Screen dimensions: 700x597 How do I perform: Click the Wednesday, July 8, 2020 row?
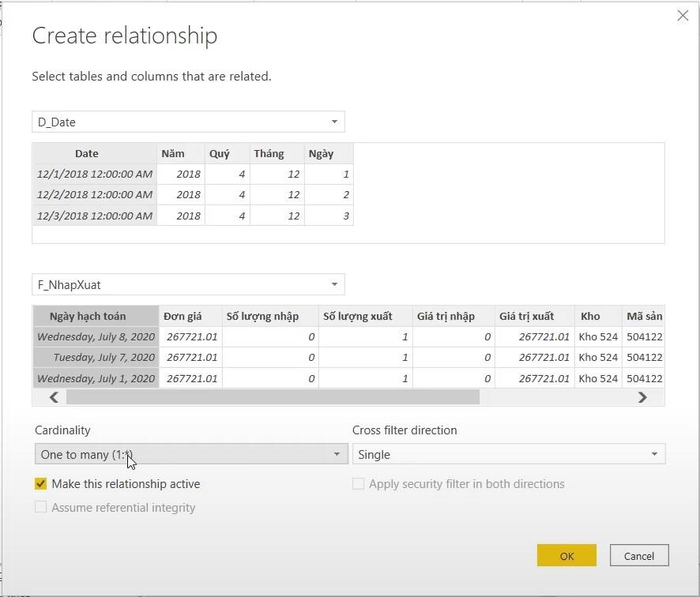tap(95, 336)
